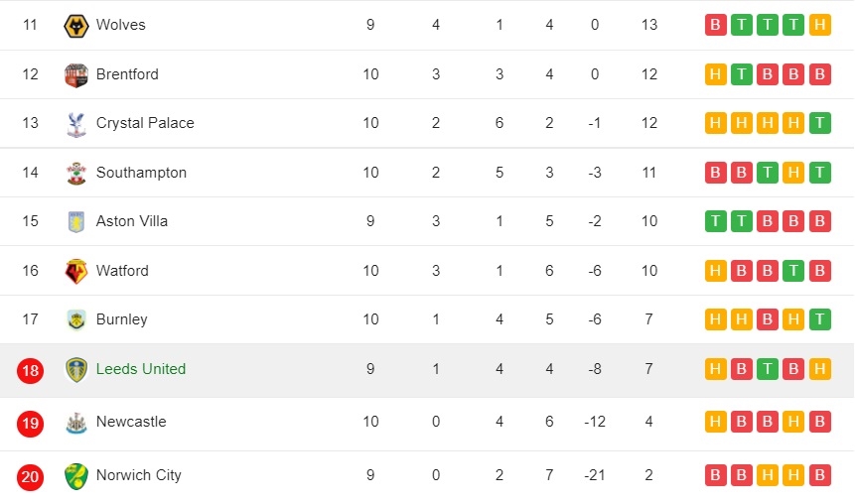Viewport: 855px width, 504px height.
Task: Click the red 20 position badge
Action: click(30, 477)
